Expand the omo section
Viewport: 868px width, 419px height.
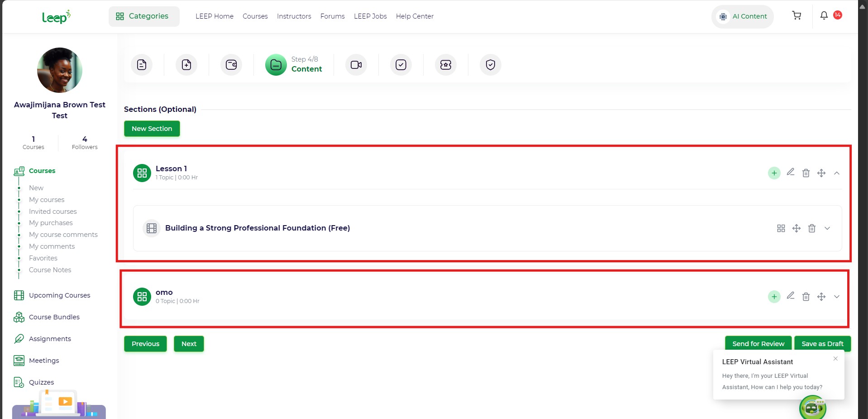pos(836,297)
